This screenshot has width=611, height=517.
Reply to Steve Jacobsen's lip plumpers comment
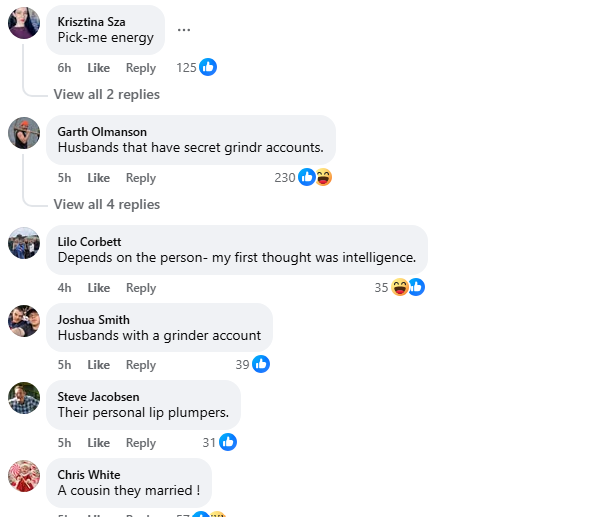140,443
